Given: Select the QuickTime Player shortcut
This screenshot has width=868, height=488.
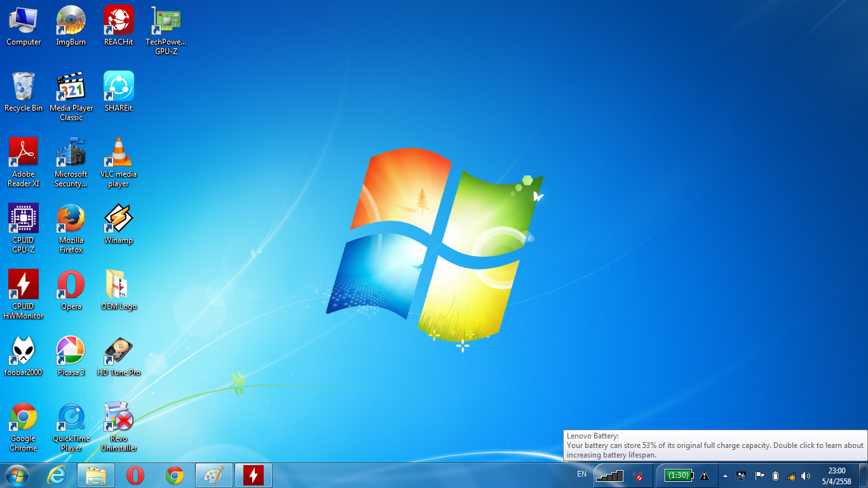Looking at the screenshot, I should click(x=71, y=427).
